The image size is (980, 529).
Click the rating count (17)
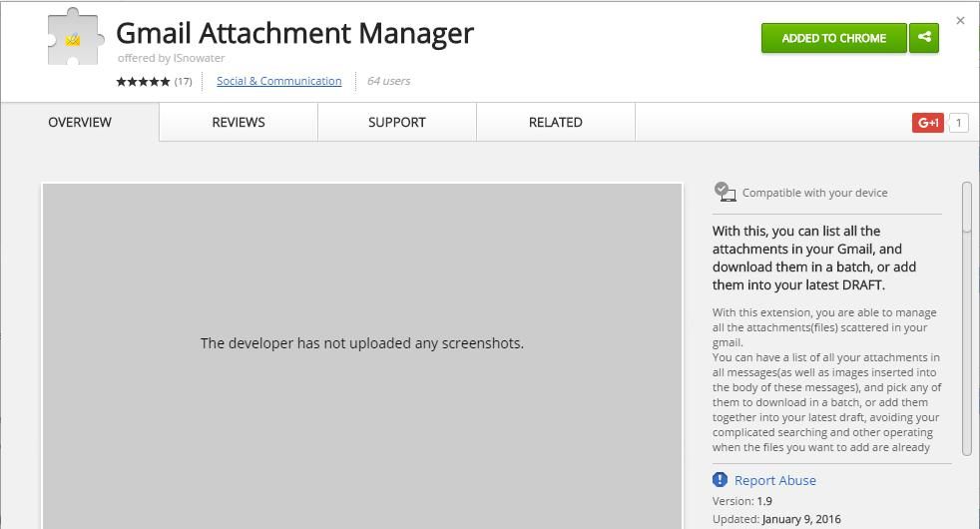[183, 81]
